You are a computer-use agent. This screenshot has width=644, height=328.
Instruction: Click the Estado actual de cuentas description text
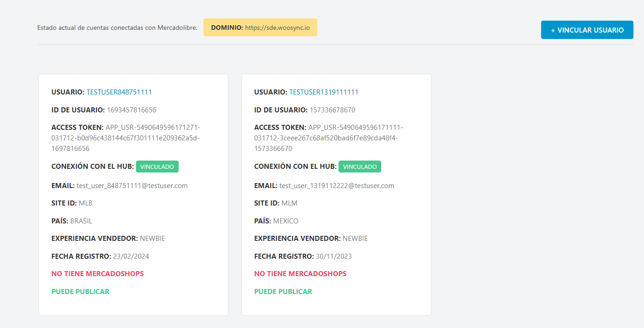[117, 28]
